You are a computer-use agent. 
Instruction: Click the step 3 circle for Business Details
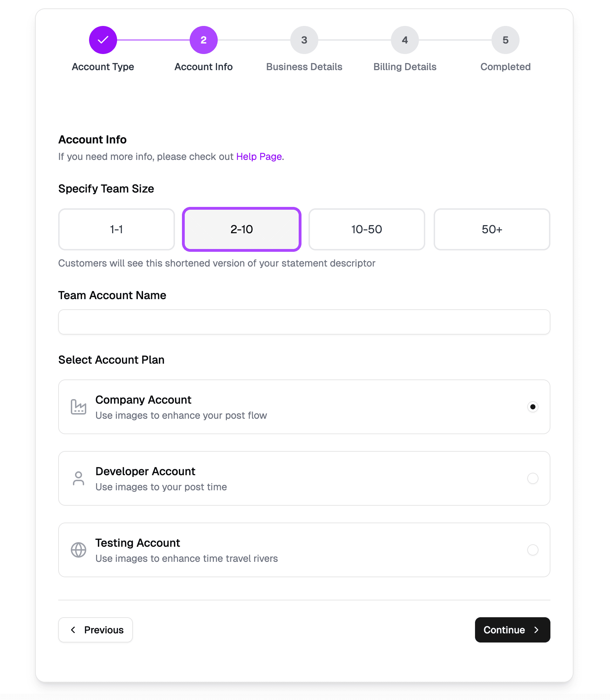click(x=304, y=40)
